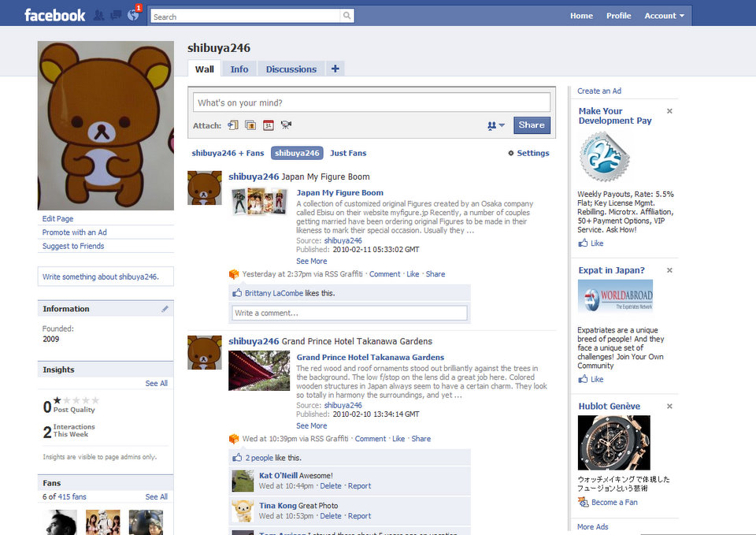This screenshot has width=756, height=535.
Task: Click the What's on your mind field
Action: [x=371, y=102]
